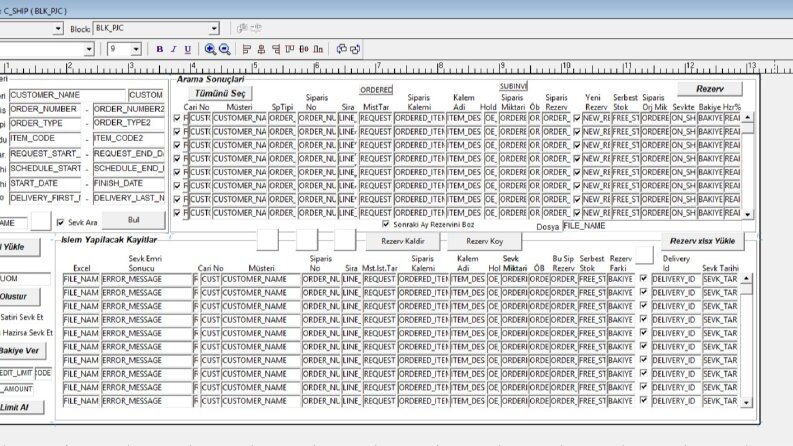Select the DELIVERY_FIRST_ field
This screenshot has height=446, width=793.
pyautogui.click(x=45, y=198)
